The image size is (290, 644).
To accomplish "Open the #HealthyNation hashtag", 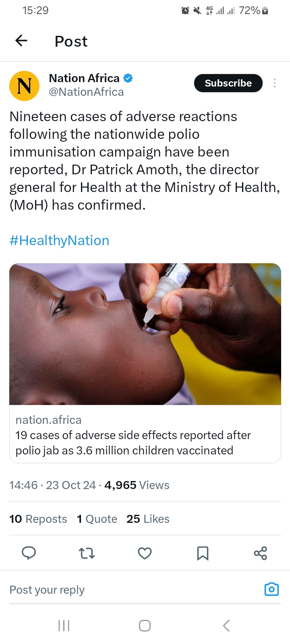I will (59, 240).
